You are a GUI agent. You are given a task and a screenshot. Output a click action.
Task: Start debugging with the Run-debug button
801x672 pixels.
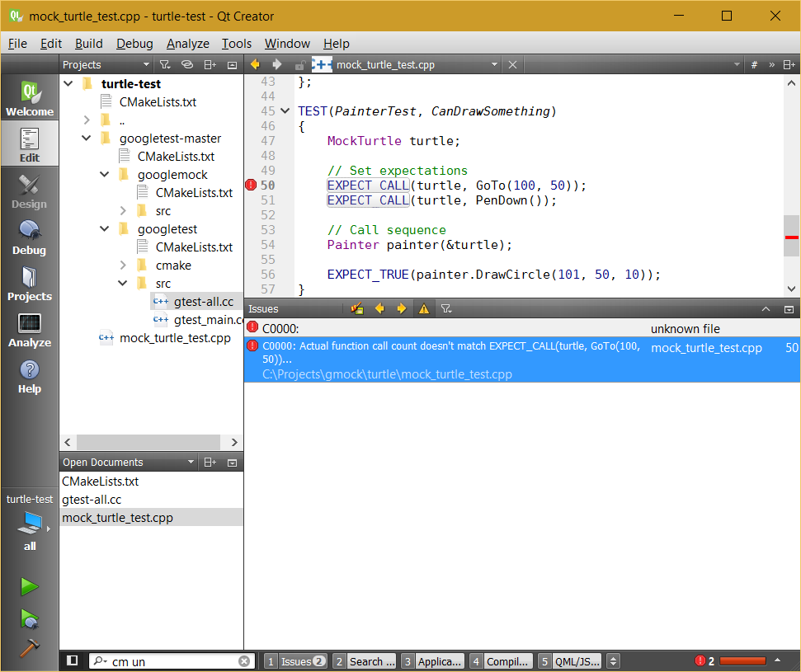[30, 618]
